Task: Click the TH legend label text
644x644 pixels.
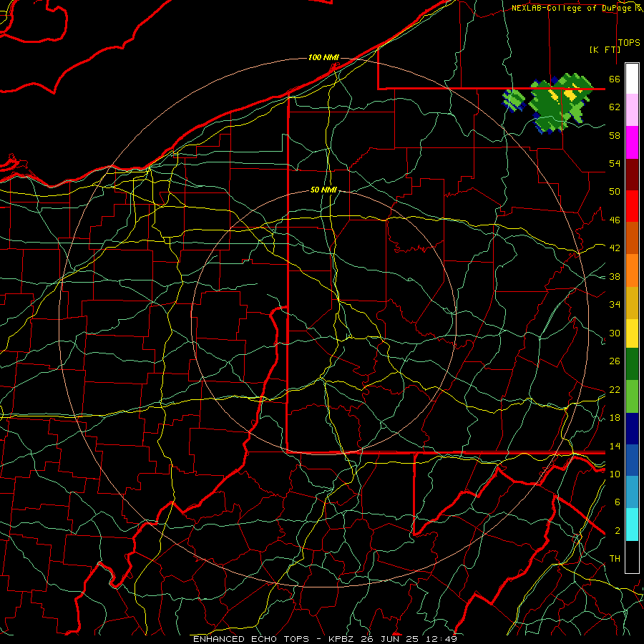Action: pos(615,559)
